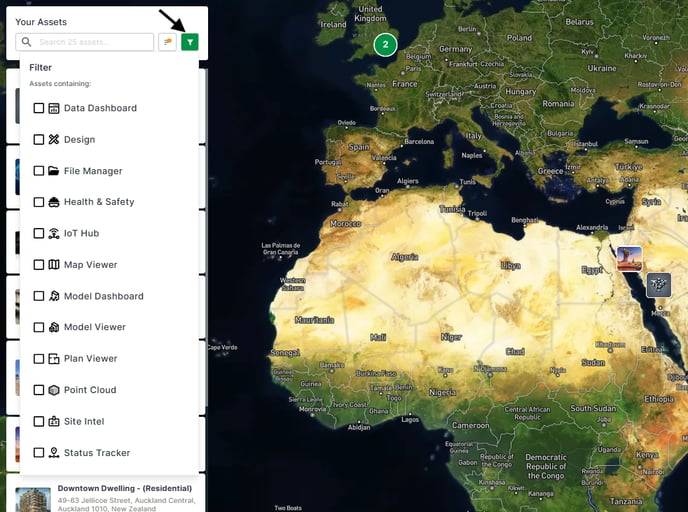Enable the Map Viewer checkbox
The width and height of the screenshot is (688, 512).
click(x=39, y=265)
